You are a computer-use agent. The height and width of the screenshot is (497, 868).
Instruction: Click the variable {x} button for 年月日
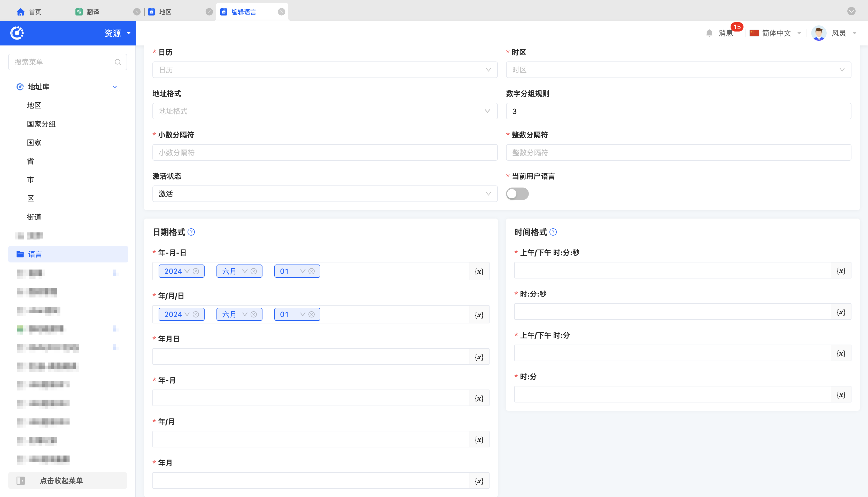[479, 357]
